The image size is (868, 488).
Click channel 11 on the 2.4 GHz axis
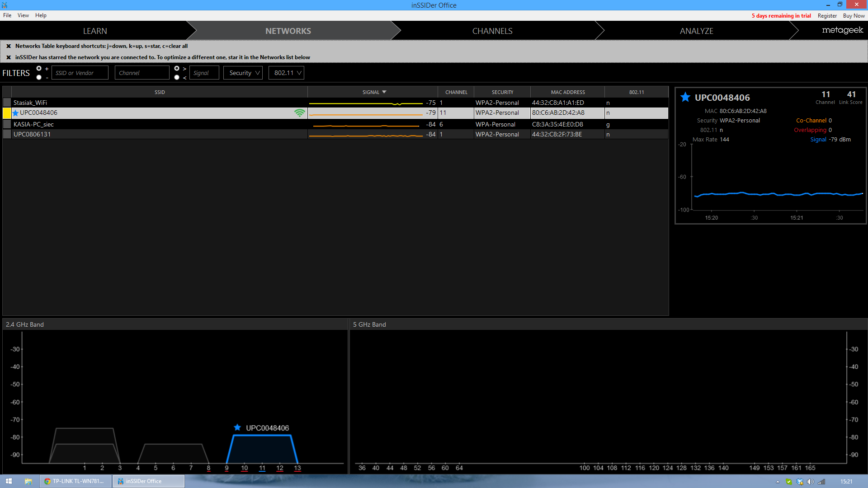262,468
